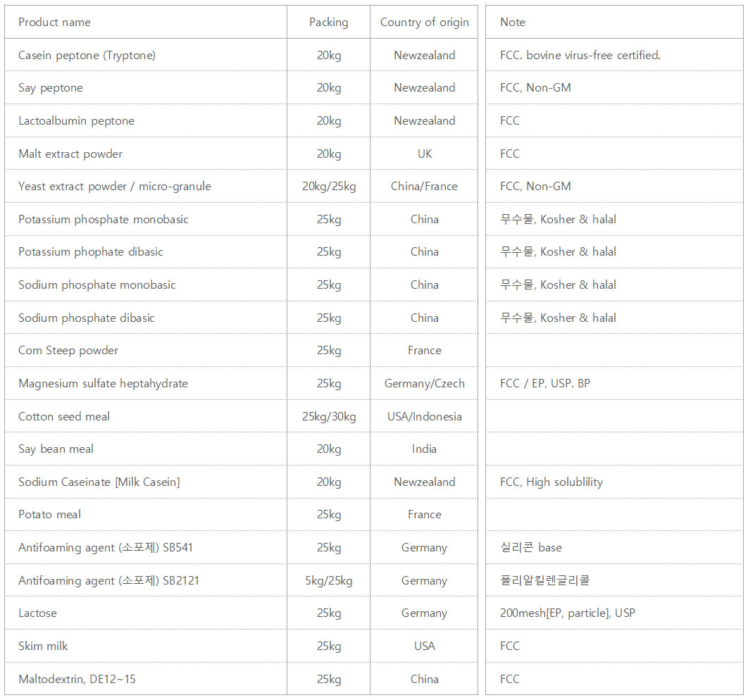Click Antifoaming agent SB2121 product name
748x700 pixels.
[108, 580]
